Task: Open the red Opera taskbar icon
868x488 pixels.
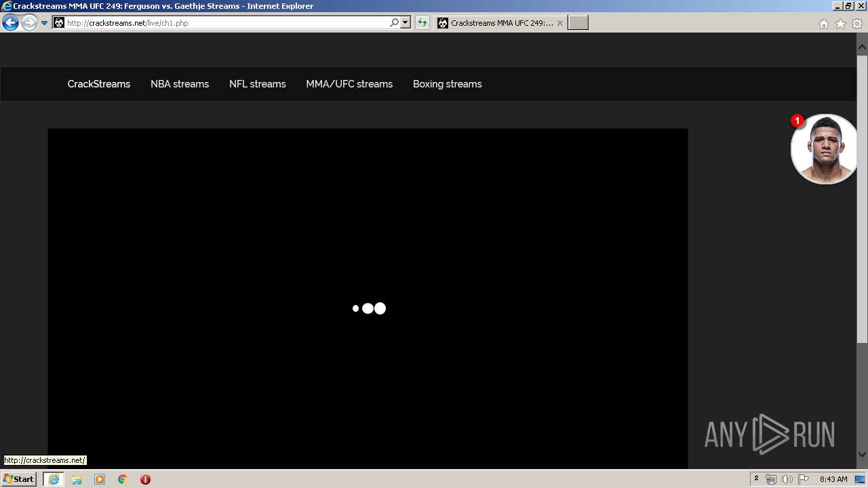Action: coord(145,479)
